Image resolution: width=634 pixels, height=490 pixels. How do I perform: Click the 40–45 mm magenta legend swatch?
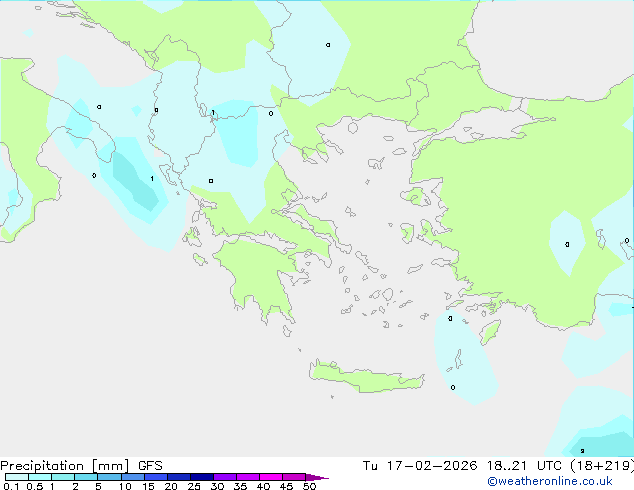271,477
